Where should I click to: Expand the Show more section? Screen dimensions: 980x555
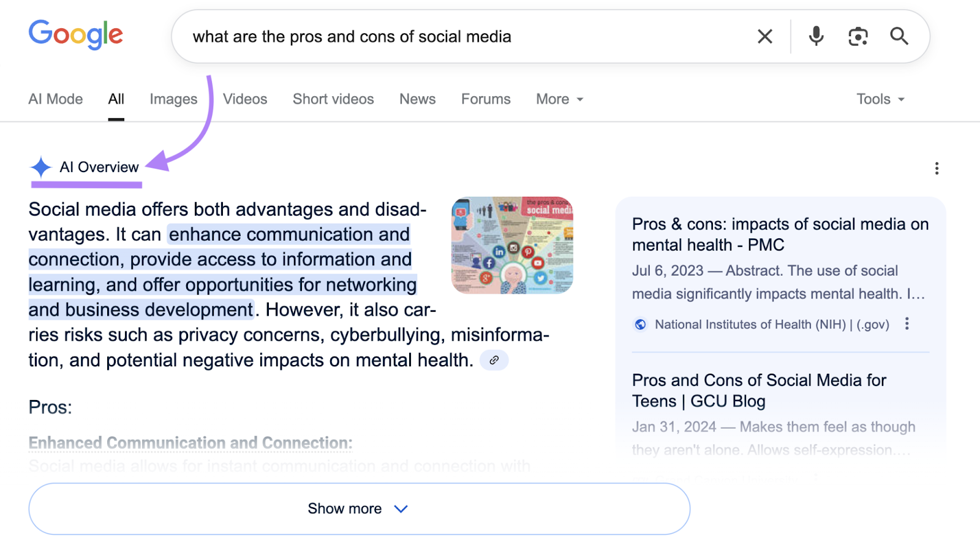[x=358, y=508]
